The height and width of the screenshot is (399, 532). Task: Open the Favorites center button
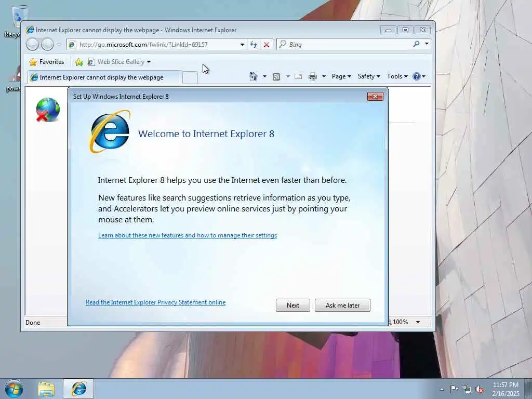pyautogui.click(x=47, y=62)
